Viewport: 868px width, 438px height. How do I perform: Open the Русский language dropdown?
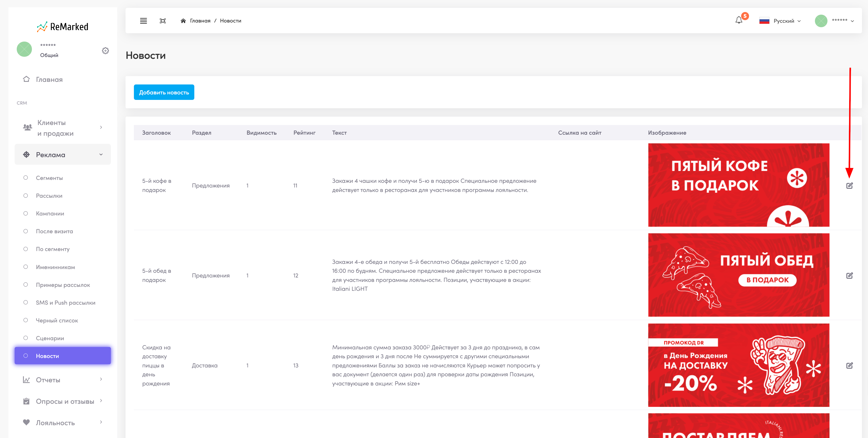tap(787, 21)
